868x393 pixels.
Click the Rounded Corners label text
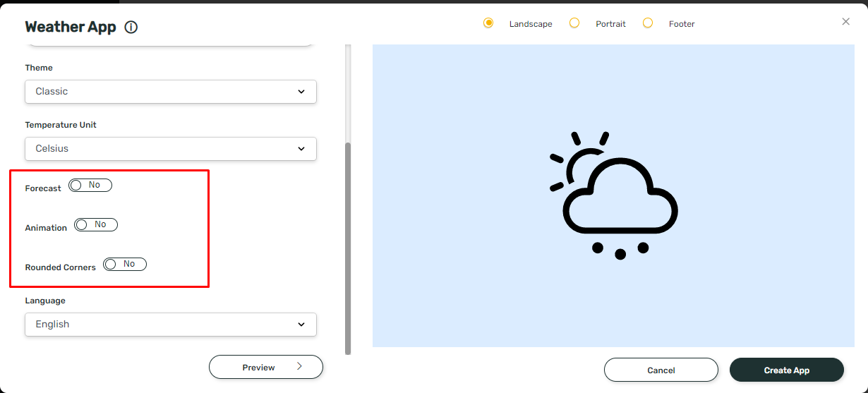click(60, 267)
